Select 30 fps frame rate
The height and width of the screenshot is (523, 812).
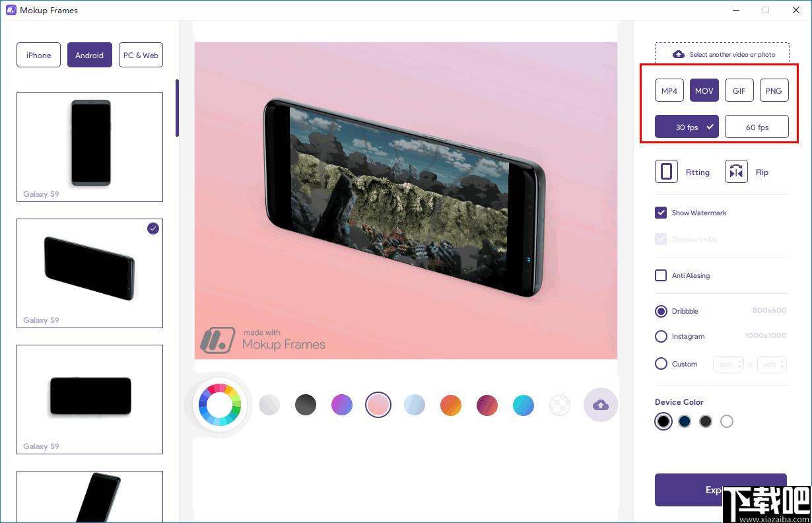tap(687, 127)
